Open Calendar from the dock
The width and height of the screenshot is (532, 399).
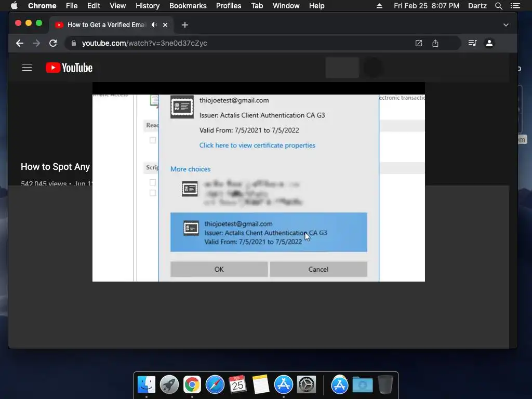(237, 385)
